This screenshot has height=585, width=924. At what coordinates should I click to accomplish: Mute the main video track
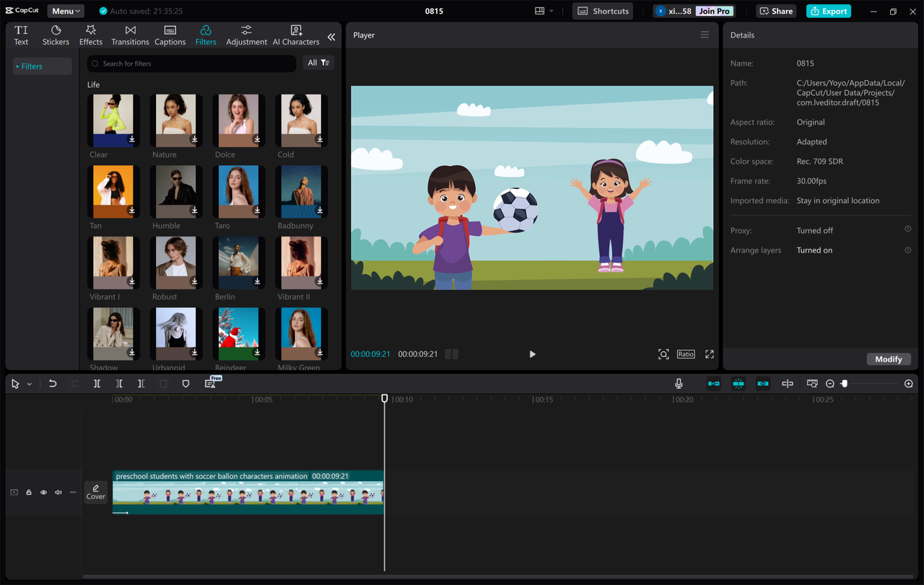tap(58, 492)
